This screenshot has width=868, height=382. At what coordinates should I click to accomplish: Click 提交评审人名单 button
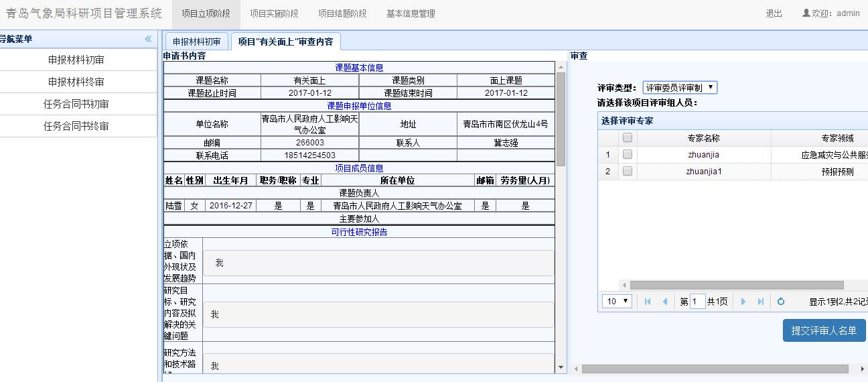coord(824,330)
